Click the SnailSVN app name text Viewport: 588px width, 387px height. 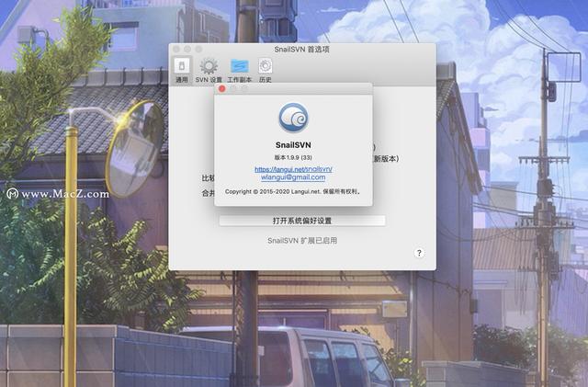[x=293, y=145]
